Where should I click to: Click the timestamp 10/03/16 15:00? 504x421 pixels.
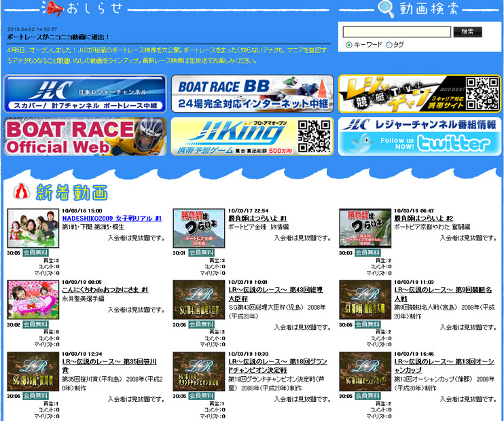[x=82, y=210]
